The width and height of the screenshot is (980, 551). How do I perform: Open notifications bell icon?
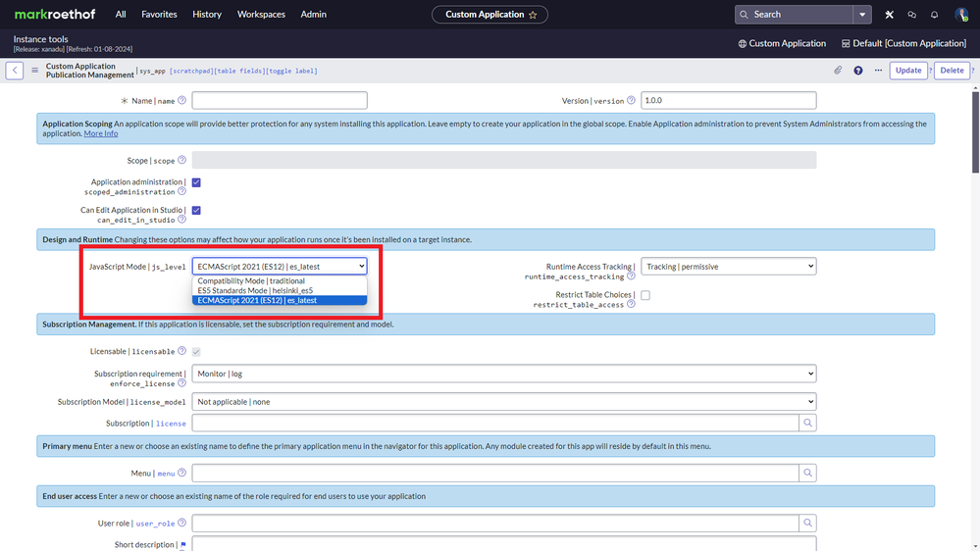click(x=934, y=15)
